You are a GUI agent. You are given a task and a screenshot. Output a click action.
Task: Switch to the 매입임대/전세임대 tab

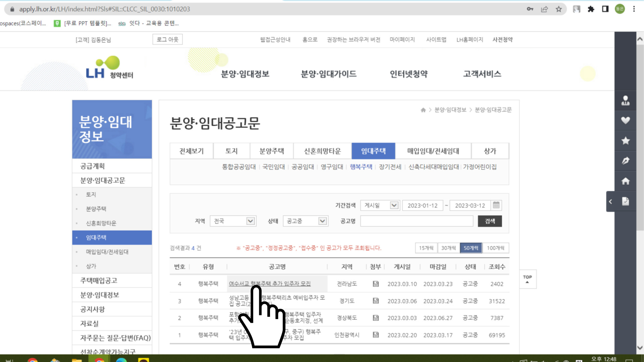point(433,151)
